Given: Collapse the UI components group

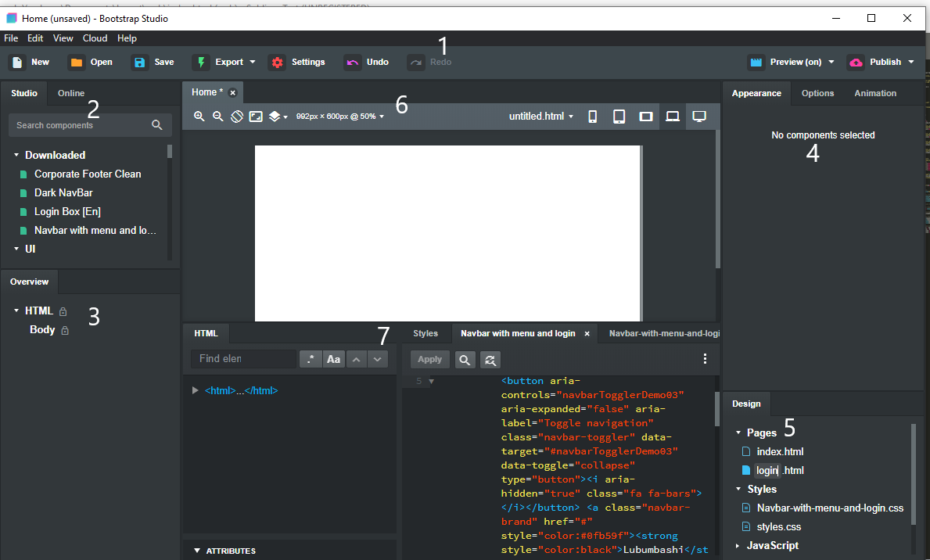Looking at the screenshot, I should (16, 249).
